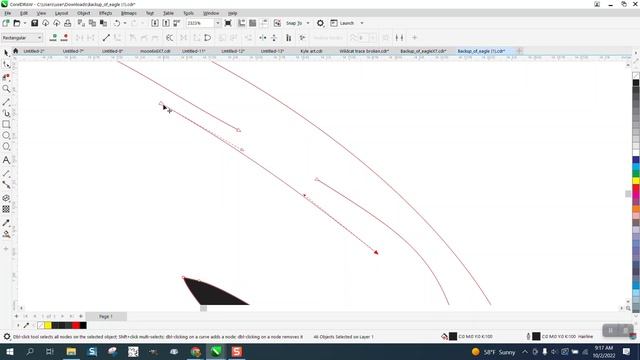The width and height of the screenshot is (640, 360).
Task: Expand the Launch dropdown arrow
Action: click(x=362, y=23)
